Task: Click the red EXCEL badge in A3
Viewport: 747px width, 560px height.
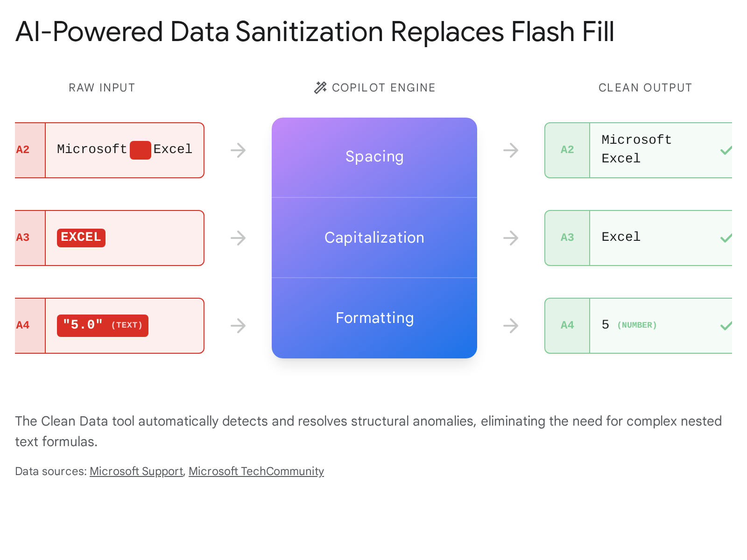Action: [81, 238]
